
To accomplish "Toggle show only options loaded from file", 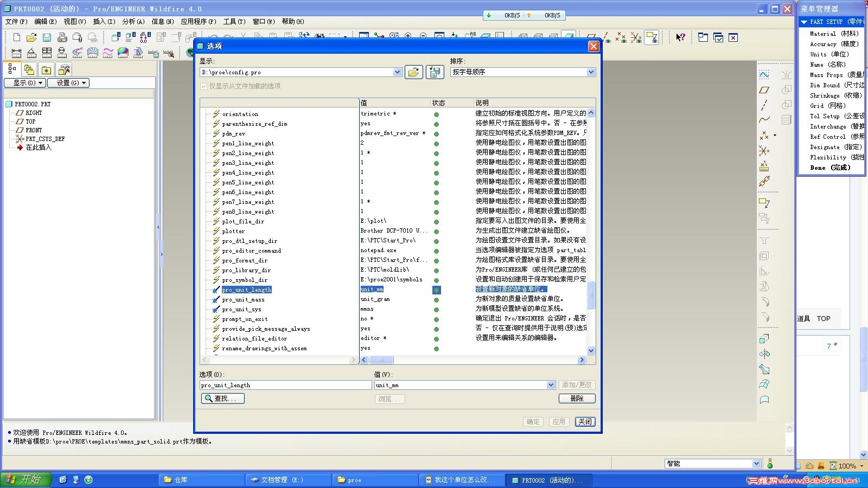I will click(204, 86).
